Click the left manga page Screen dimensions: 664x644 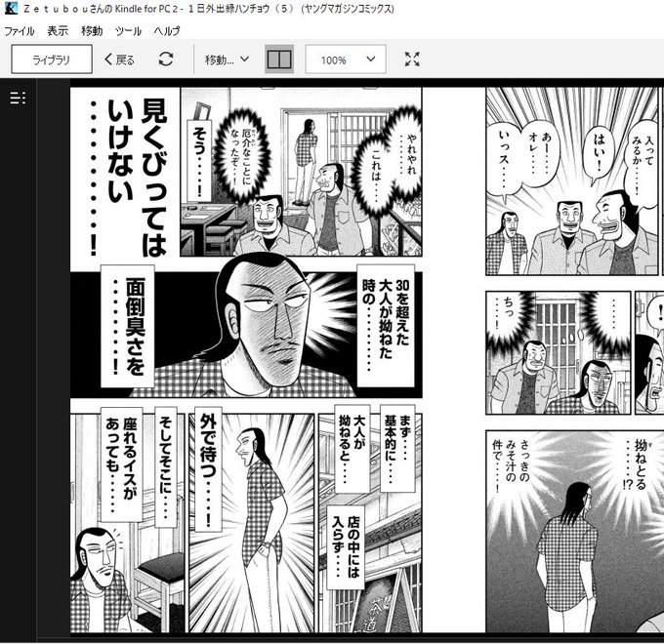click(x=246, y=360)
